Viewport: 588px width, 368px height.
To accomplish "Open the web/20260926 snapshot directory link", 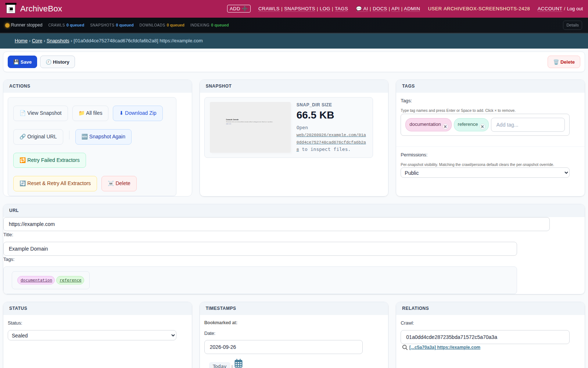I will (331, 142).
